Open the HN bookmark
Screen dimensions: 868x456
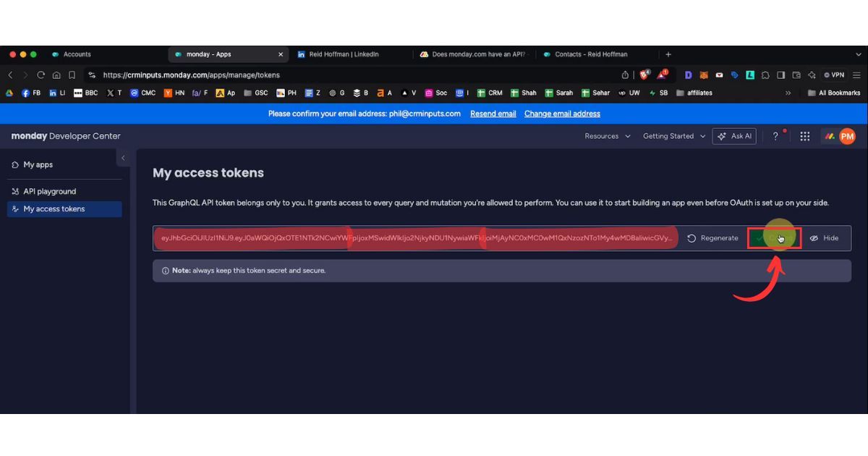[x=174, y=93]
